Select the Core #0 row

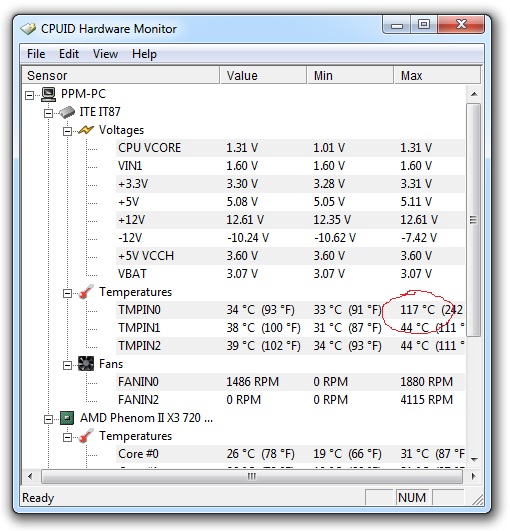[290, 454]
